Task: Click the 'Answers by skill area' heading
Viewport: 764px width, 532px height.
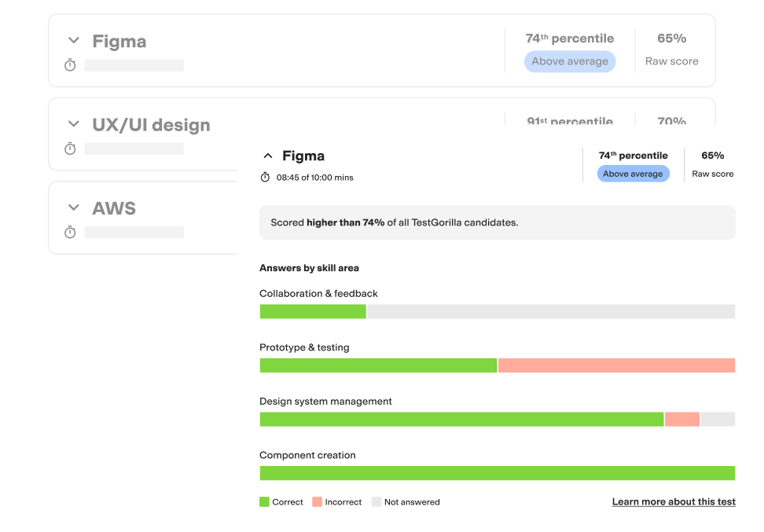Action: coord(309,268)
